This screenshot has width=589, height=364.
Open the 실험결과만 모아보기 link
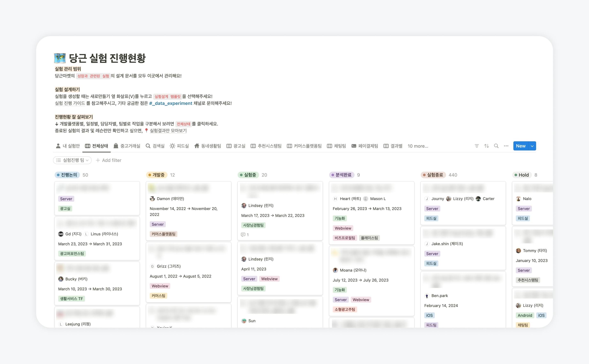coord(168,131)
